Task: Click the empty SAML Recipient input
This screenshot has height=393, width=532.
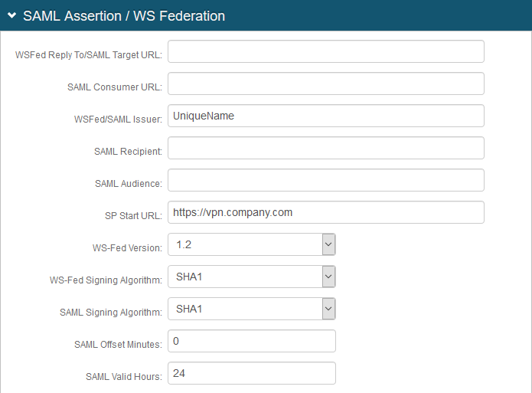Action: [x=325, y=148]
